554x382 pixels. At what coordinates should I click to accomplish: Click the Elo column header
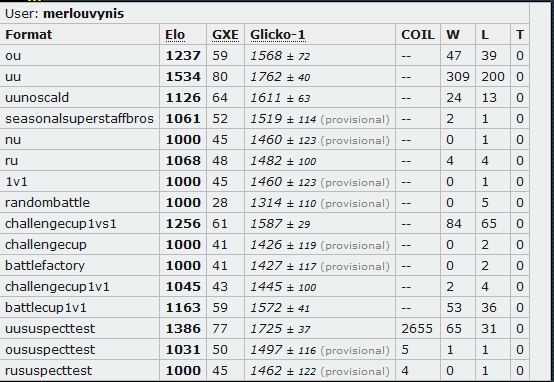coord(175,35)
